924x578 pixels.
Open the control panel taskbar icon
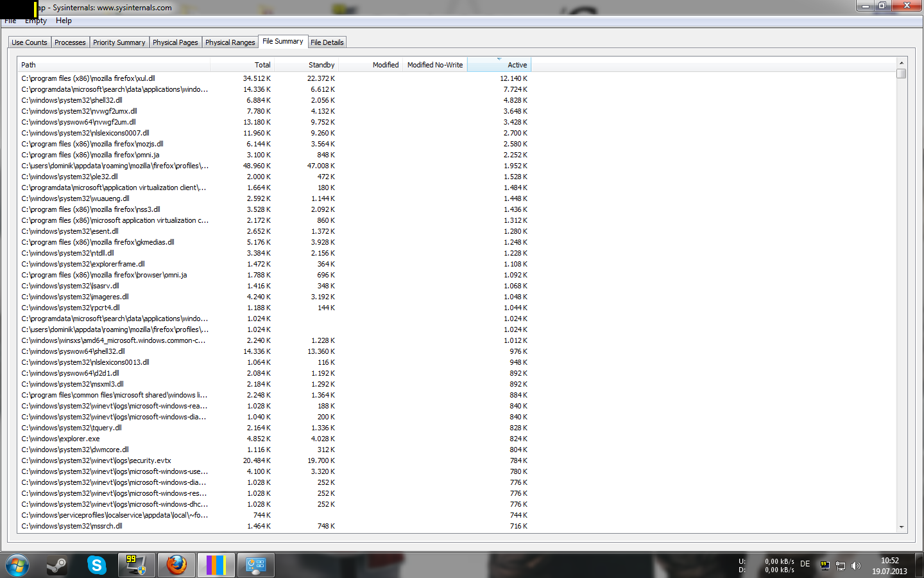pos(256,566)
